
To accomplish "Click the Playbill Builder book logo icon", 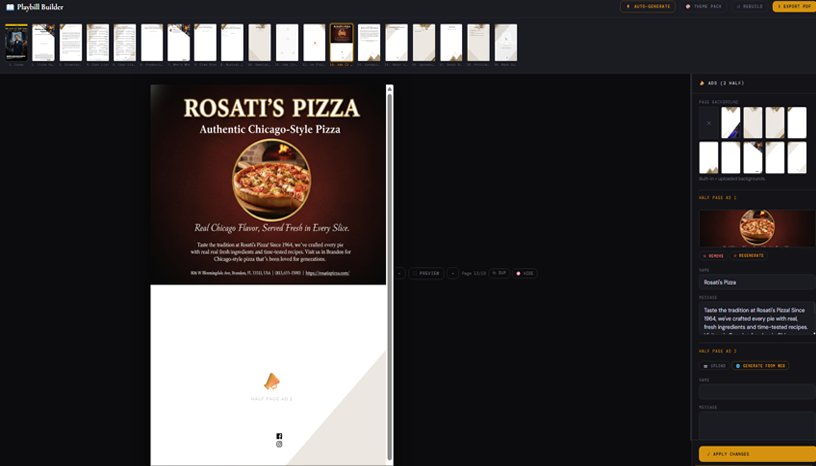I will click(10, 7).
